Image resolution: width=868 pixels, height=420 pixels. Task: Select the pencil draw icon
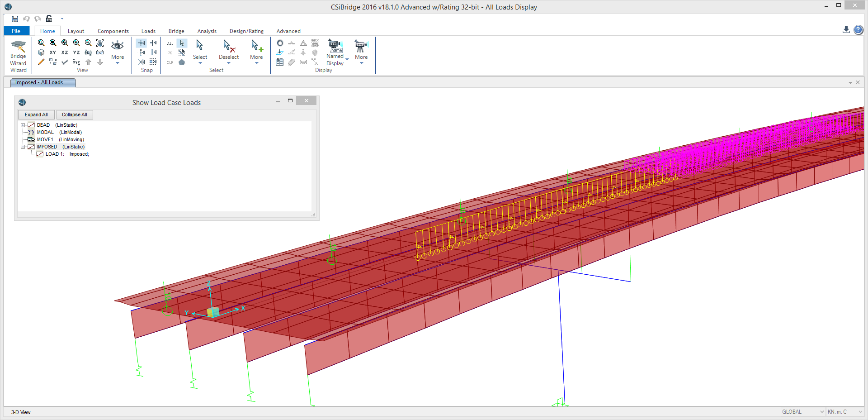point(41,62)
